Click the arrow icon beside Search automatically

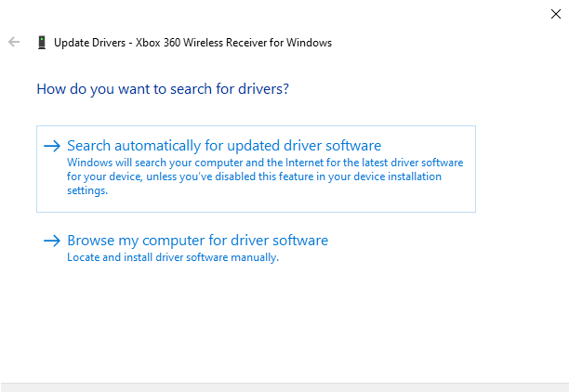point(52,146)
